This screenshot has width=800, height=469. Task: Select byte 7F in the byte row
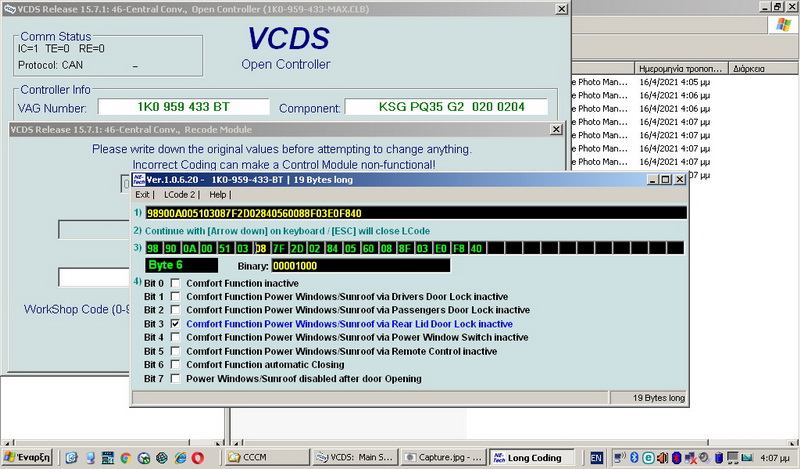click(x=279, y=249)
